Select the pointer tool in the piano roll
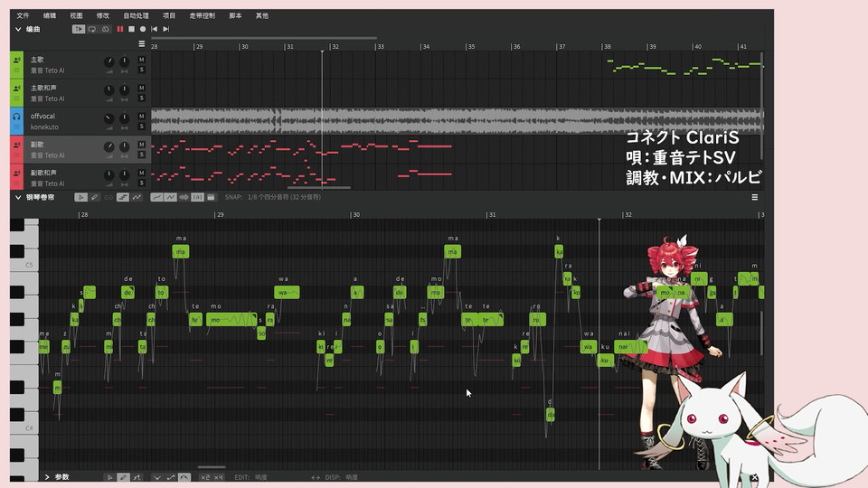The height and width of the screenshot is (488, 868). [x=80, y=197]
